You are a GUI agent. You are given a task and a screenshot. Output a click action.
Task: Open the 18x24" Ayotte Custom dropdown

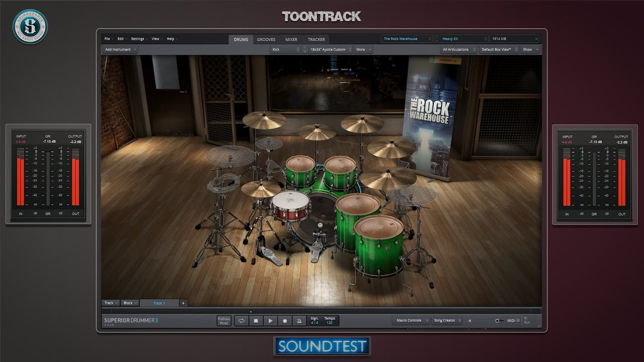pyautogui.click(x=331, y=50)
